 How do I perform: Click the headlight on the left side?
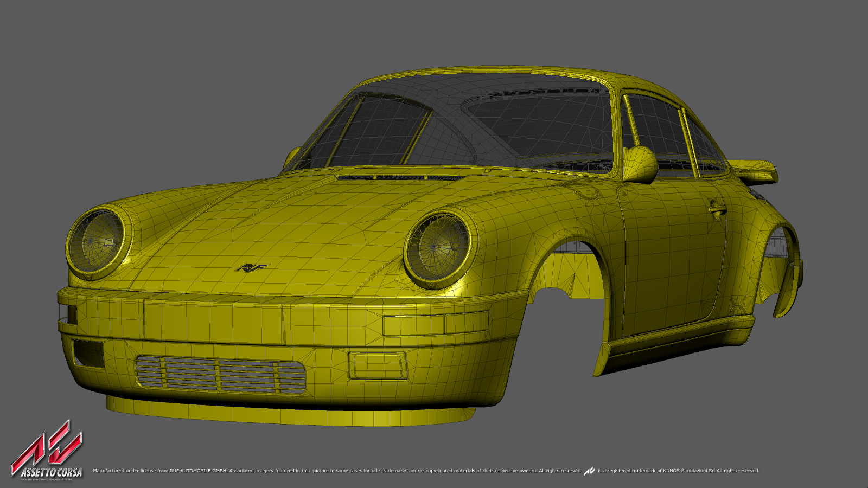pyautogui.click(x=98, y=243)
